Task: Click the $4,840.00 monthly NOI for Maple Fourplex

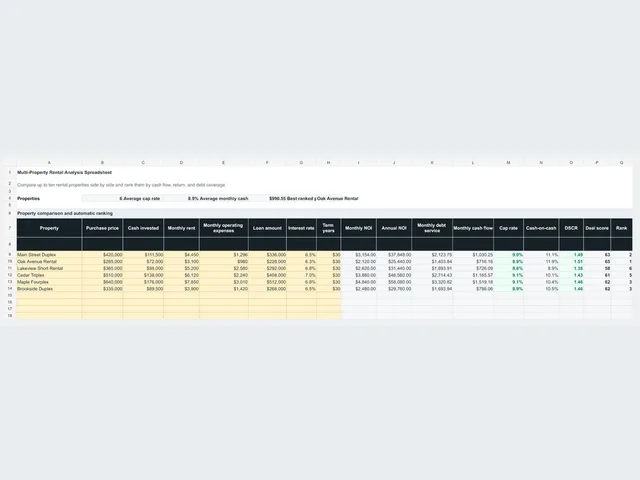Action: tap(359, 282)
